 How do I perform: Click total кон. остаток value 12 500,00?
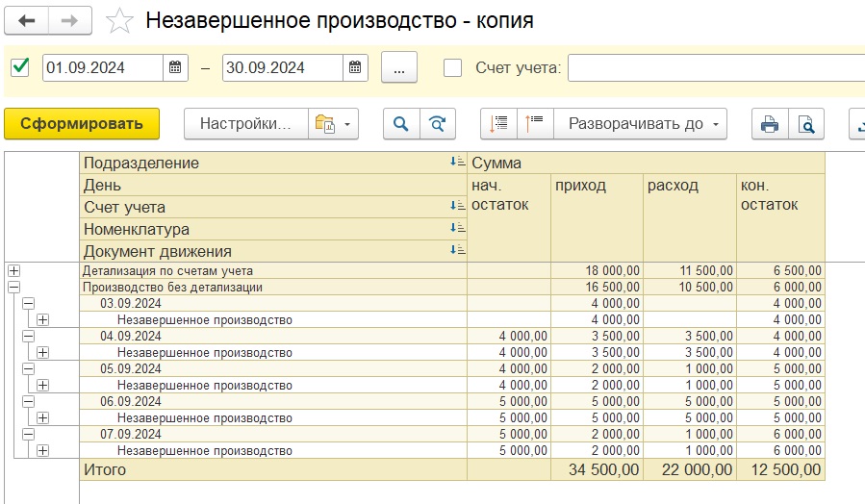tap(780, 469)
